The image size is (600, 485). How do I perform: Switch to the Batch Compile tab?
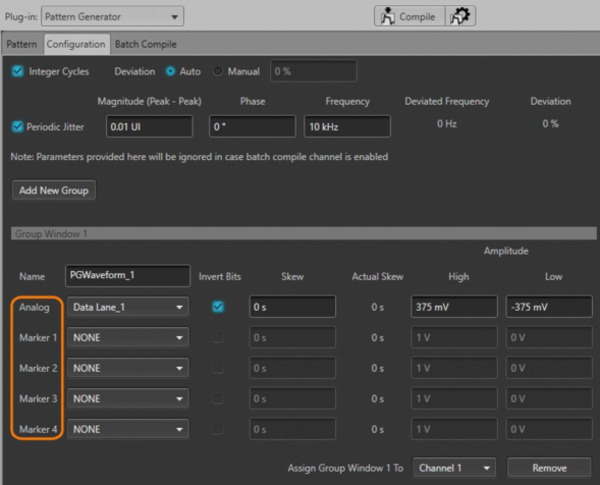point(147,45)
